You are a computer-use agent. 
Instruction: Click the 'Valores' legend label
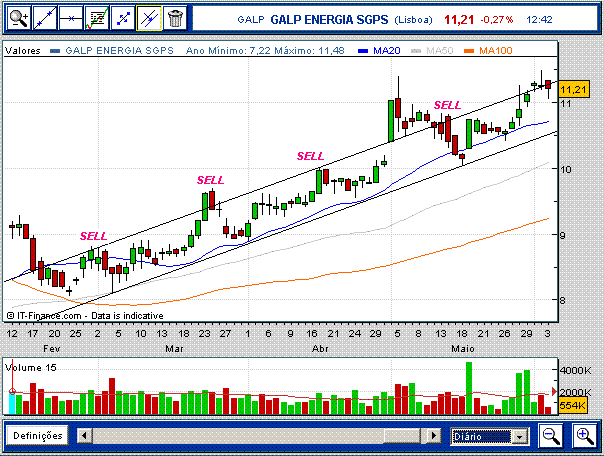23,51
